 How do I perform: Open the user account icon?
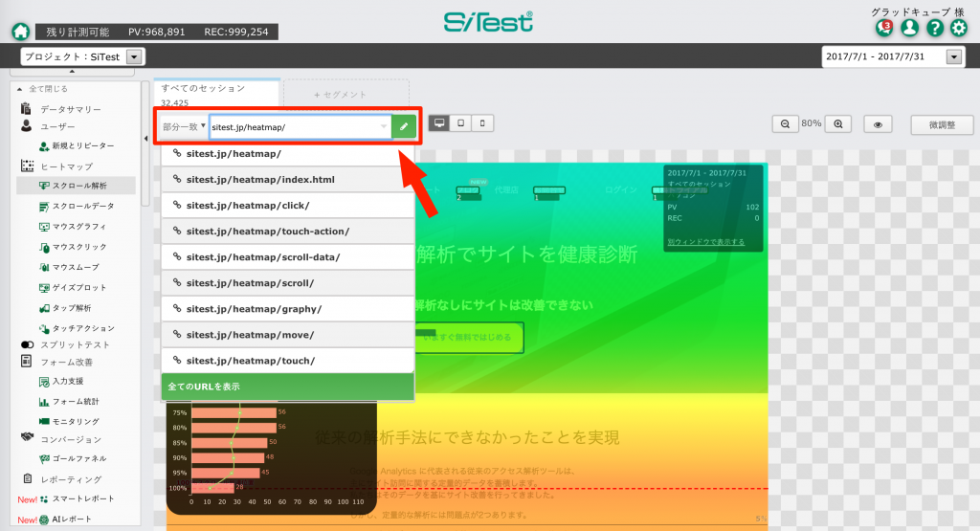click(909, 28)
